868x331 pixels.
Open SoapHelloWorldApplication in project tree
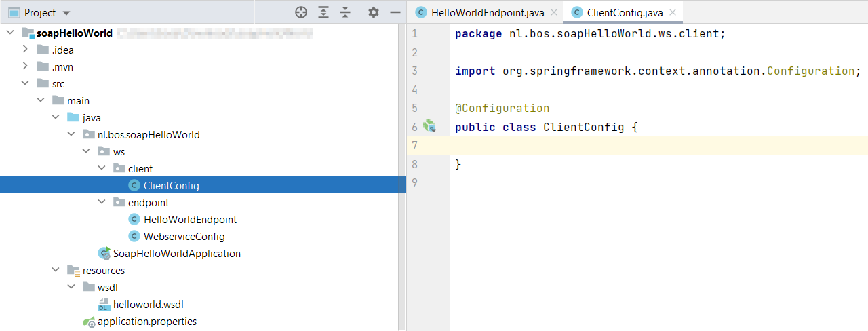click(x=176, y=254)
